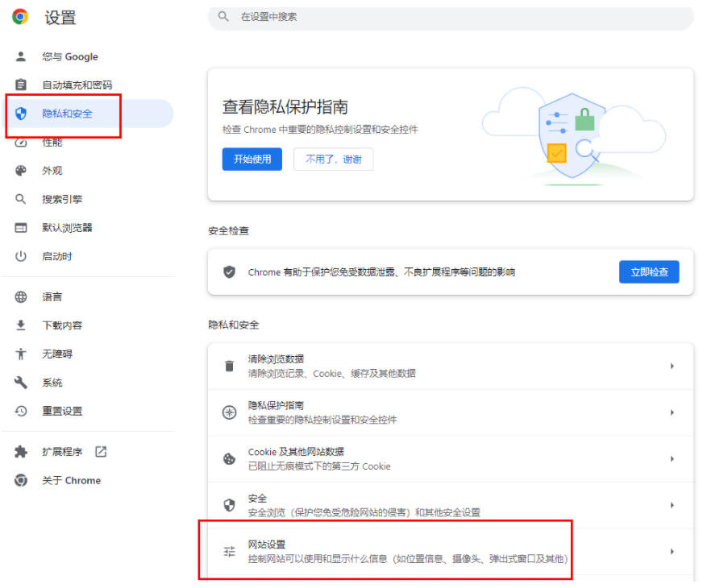Image resolution: width=707 pixels, height=588 pixels.
Task: Select 隐私和安全 in the sidebar
Action: [88, 114]
